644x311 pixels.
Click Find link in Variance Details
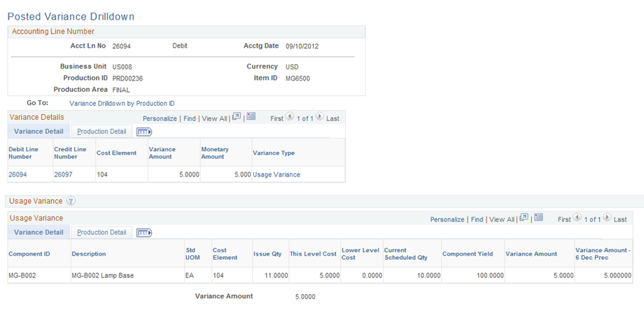(x=189, y=118)
